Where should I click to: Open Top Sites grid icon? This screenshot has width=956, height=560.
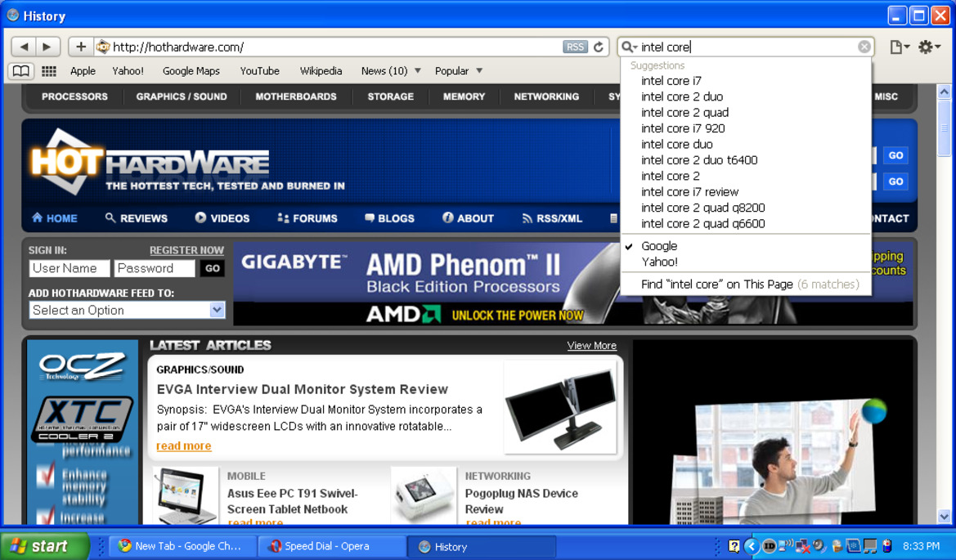pos(49,71)
